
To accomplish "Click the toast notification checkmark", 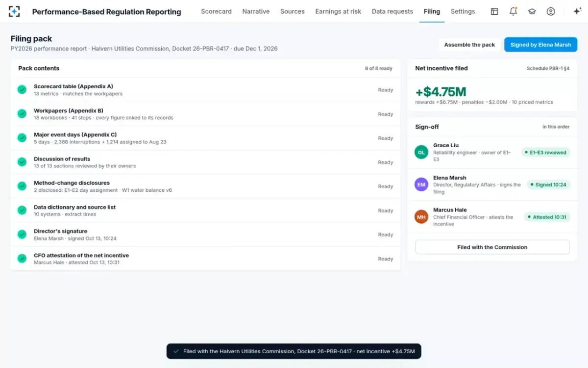I will pos(176,351).
